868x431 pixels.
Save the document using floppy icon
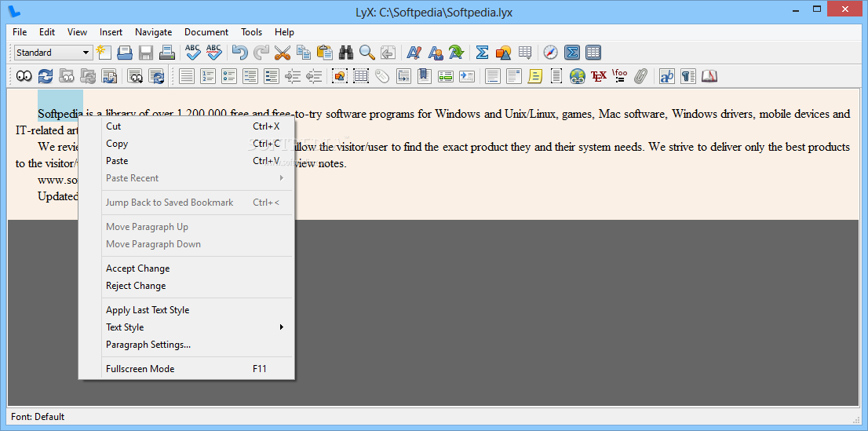pyautogui.click(x=146, y=53)
